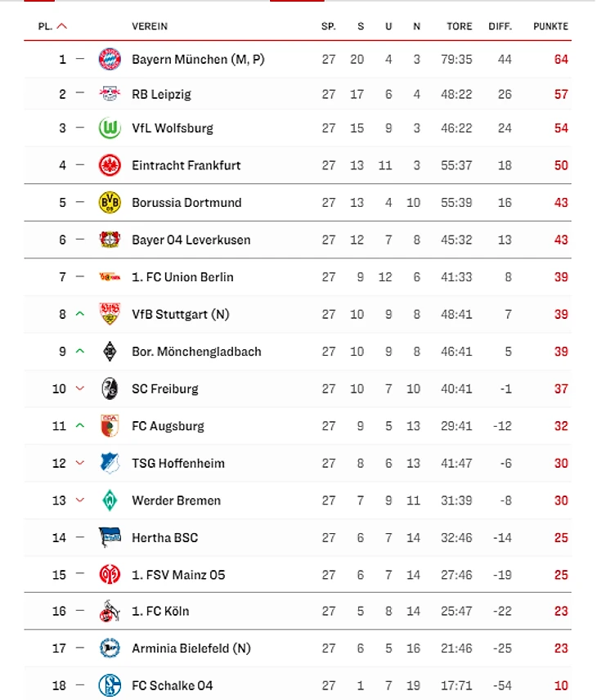This screenshot has width=597, height=700.
Task: Click the Borussia Dortmund BVB logo
Action: (x=109, y=202)
